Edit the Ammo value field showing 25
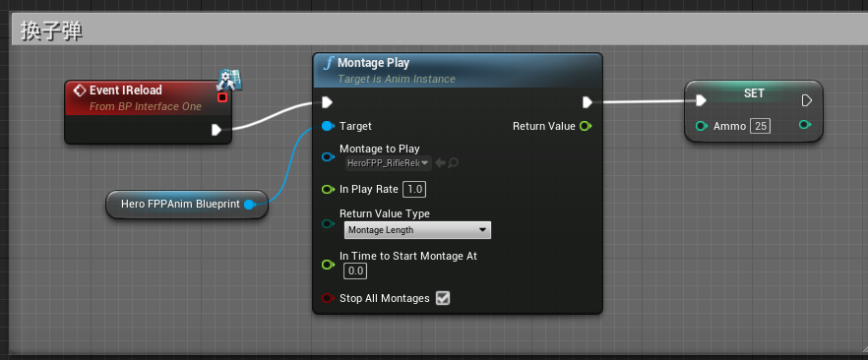The height and width of the screenshot is (360, 868). tap(761, 126)
